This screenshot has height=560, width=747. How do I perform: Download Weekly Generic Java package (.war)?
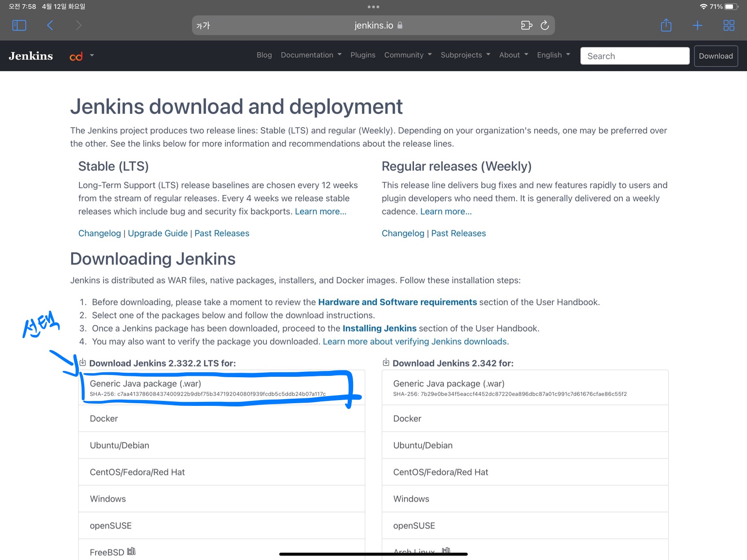pyautogui.click(x=525, y=388)
